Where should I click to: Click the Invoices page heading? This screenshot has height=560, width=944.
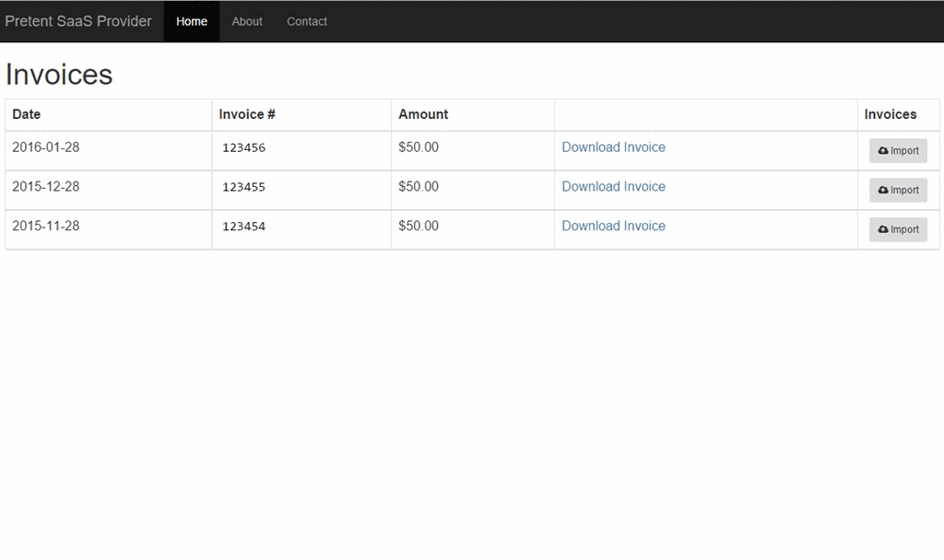tap(59, 75)
